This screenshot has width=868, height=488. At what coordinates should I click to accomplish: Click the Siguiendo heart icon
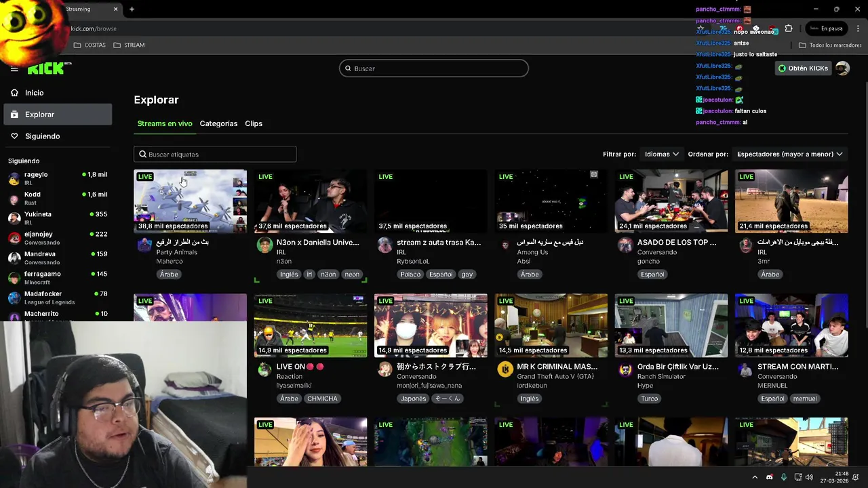point(14,136)
